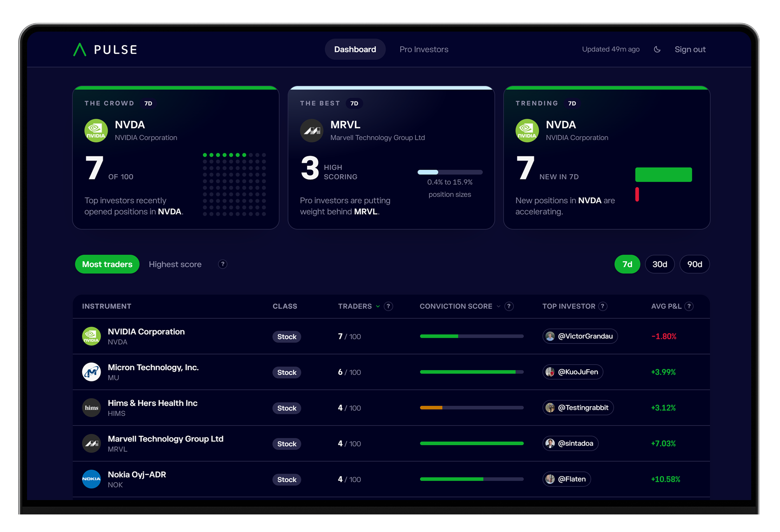
Task: Click NVIDIA conviction score bar
Action: tap(472, 336)
